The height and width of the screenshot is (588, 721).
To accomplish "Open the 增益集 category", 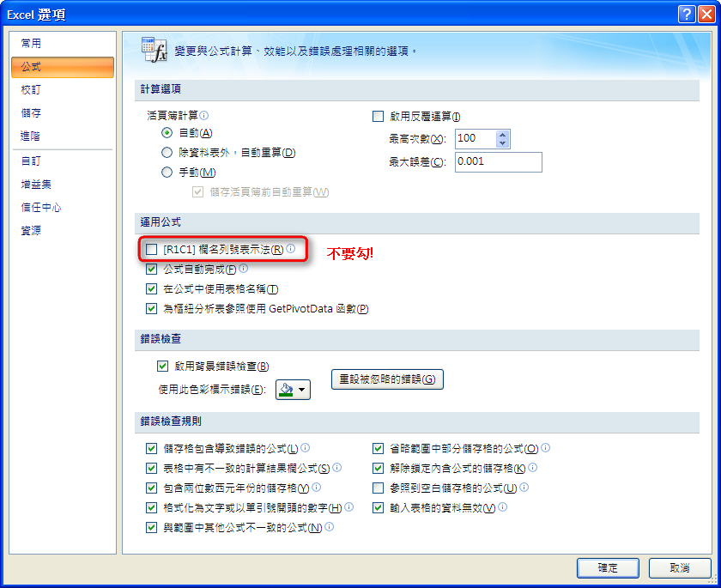I will pyautogui.click(x=62, y=184).
